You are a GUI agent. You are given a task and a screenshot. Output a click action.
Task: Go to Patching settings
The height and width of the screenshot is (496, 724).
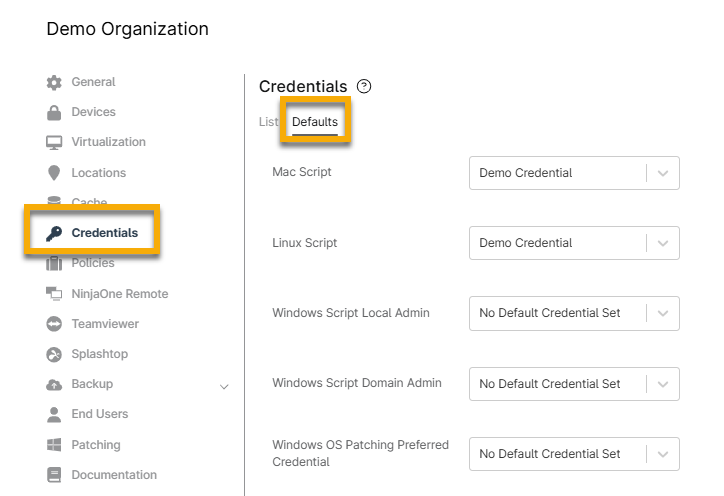(95, 445)
